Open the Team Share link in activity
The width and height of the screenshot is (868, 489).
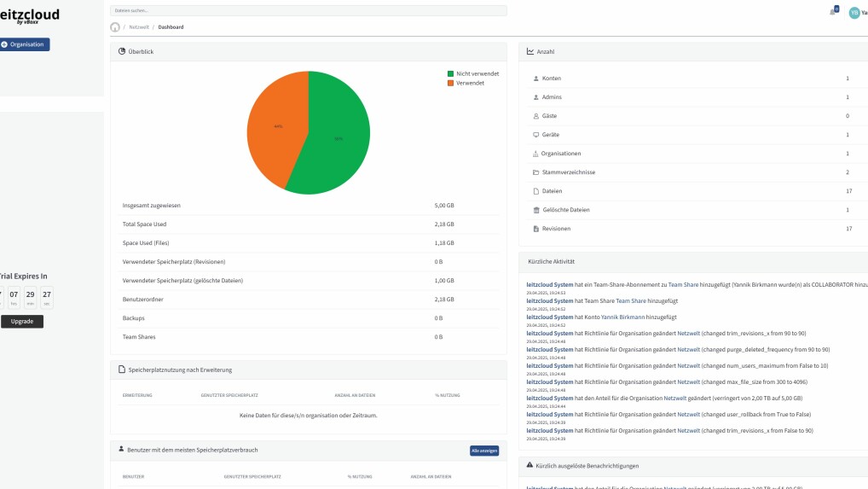[x=683, y=284]
